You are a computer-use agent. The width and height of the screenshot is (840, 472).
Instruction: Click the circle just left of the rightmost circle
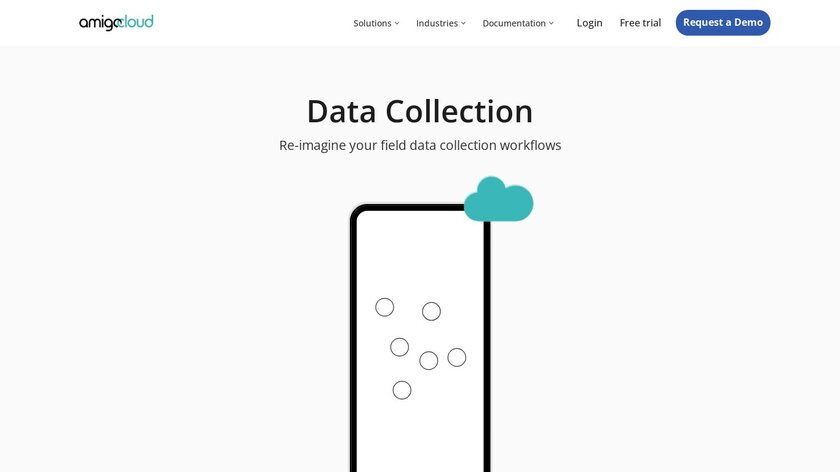click(429, 360)
